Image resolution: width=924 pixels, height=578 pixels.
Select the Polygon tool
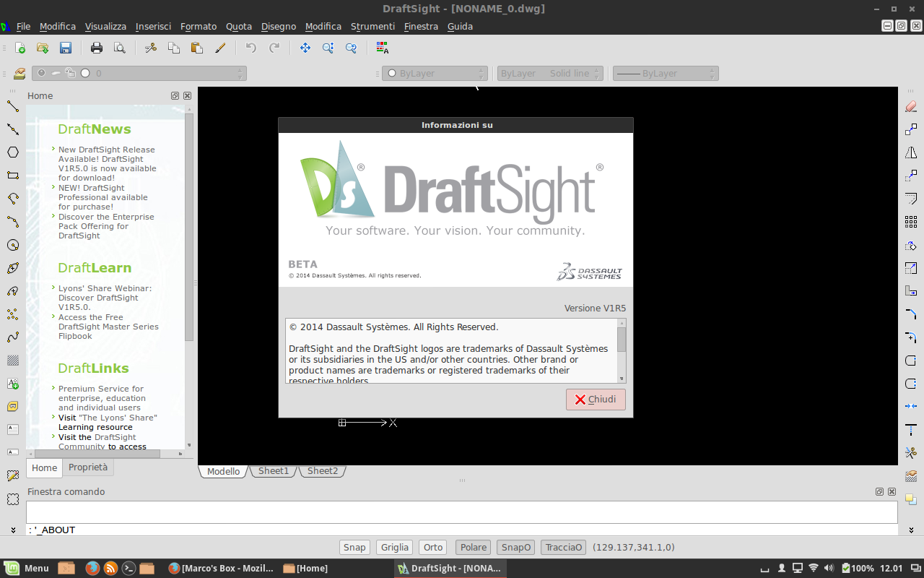click(x=13, y=152)
